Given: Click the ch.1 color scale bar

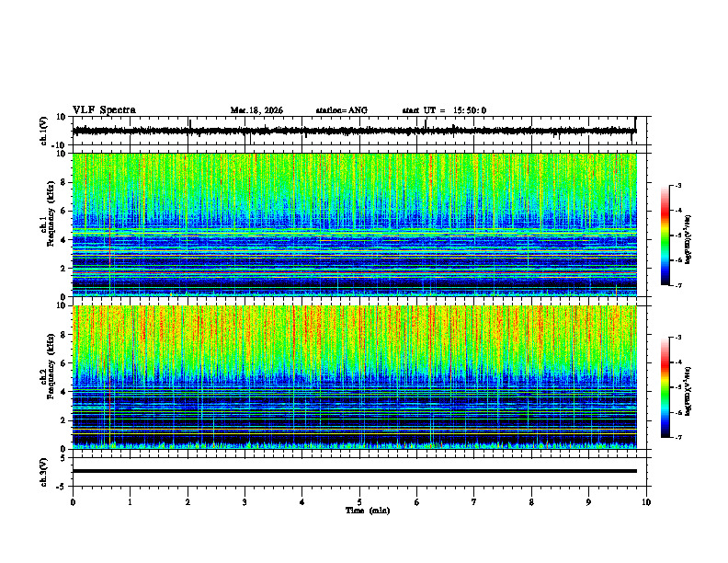Looking at the screenshot, I should click(x=665, y=236).
